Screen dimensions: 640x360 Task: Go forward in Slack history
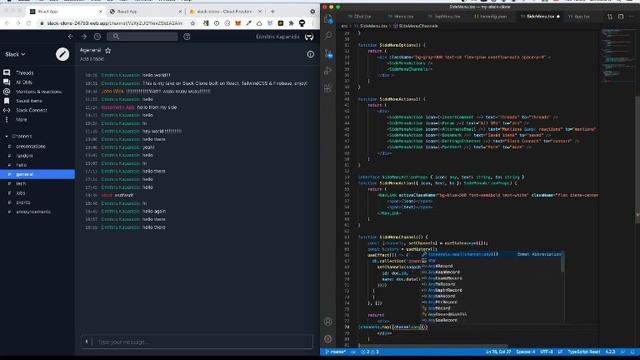point(84,37)
